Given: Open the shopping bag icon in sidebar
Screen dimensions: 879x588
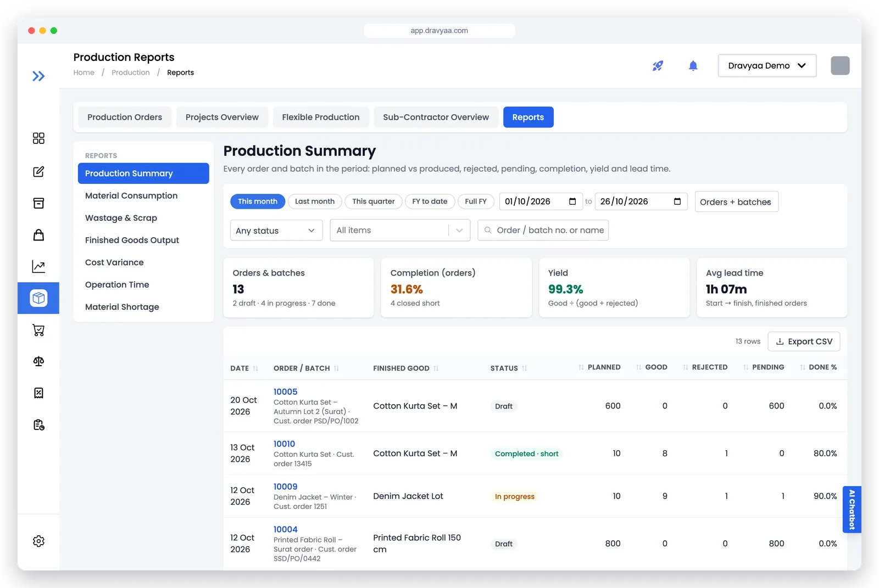Looking at the screenshot, I should pyautogui.click(x=38, y=235).
